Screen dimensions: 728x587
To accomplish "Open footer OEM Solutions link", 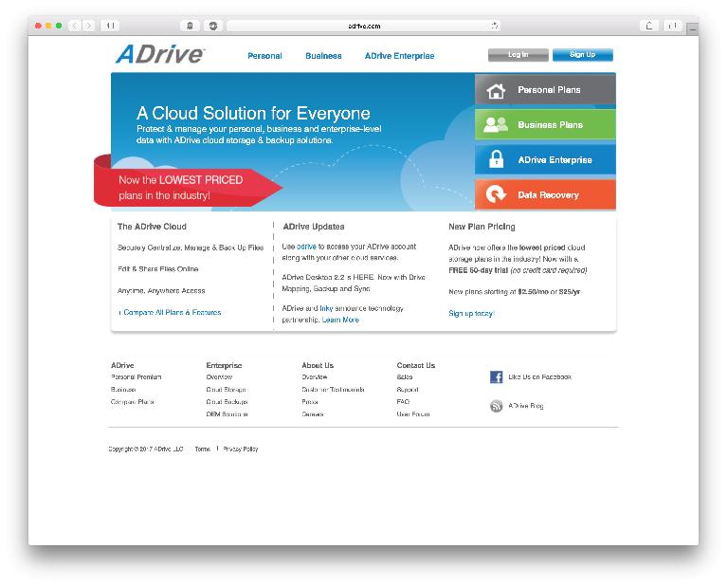I will tap(227, 414).
